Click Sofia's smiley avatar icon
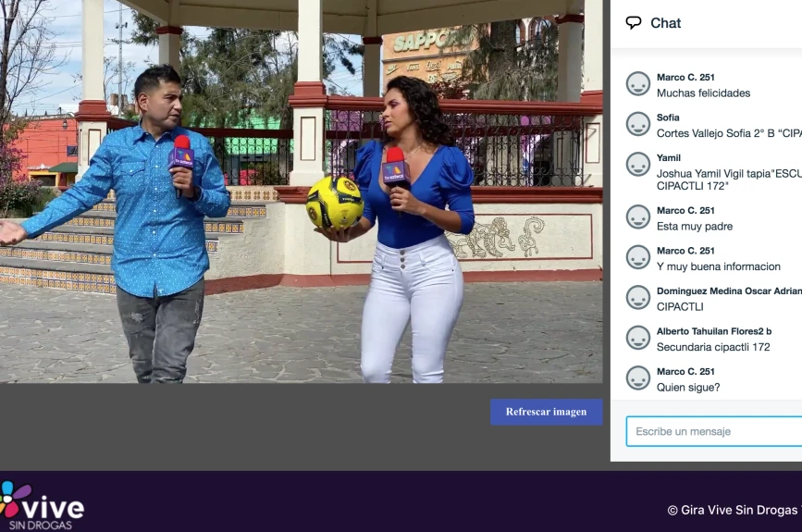This screenshot has height=532, width=802. coord(638,124)
